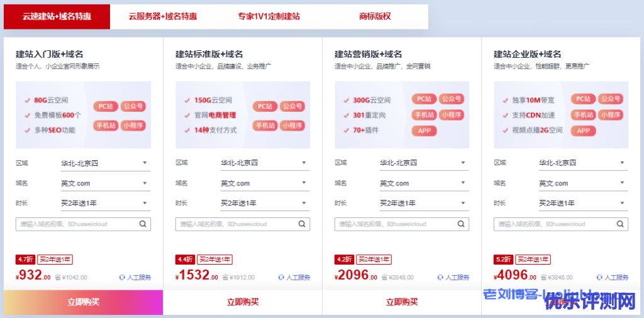This screenshot has height=318, width=644.
Task: Open 区域 dropdown in 建站入门版 card
Action: point(105,163)
